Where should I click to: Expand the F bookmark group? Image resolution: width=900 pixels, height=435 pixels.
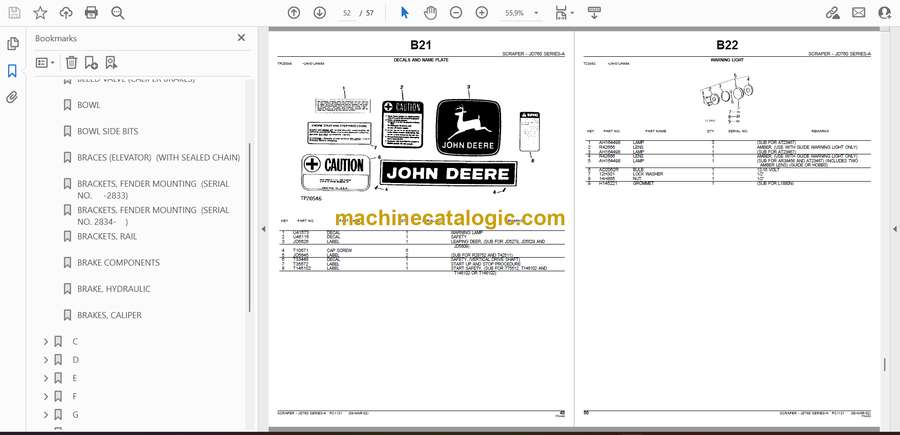point(46,397)
